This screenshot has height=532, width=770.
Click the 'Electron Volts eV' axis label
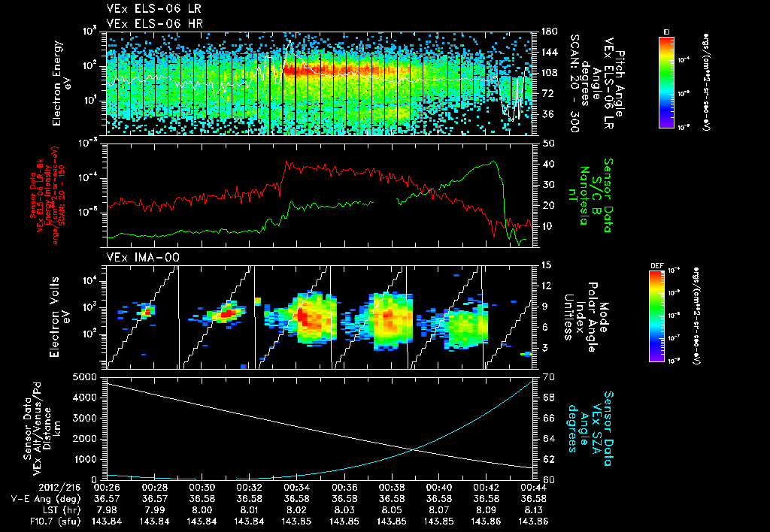[59, 316]
